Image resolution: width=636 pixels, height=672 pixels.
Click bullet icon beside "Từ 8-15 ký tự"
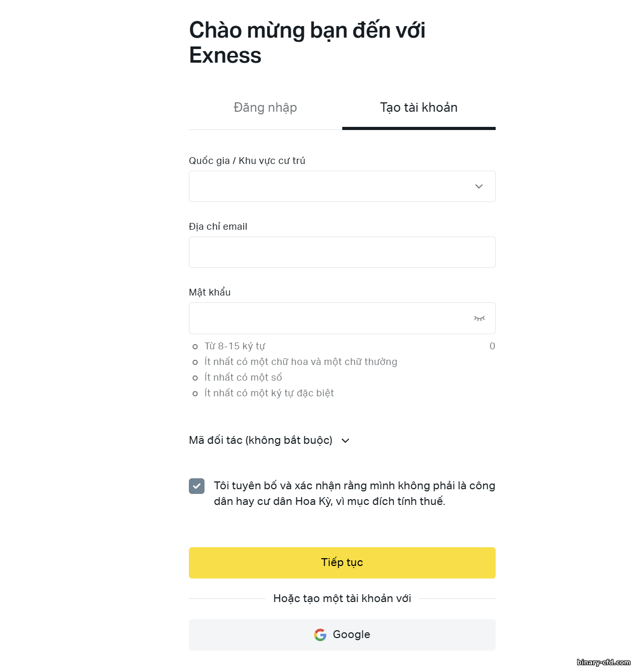[x=195, y=347]
